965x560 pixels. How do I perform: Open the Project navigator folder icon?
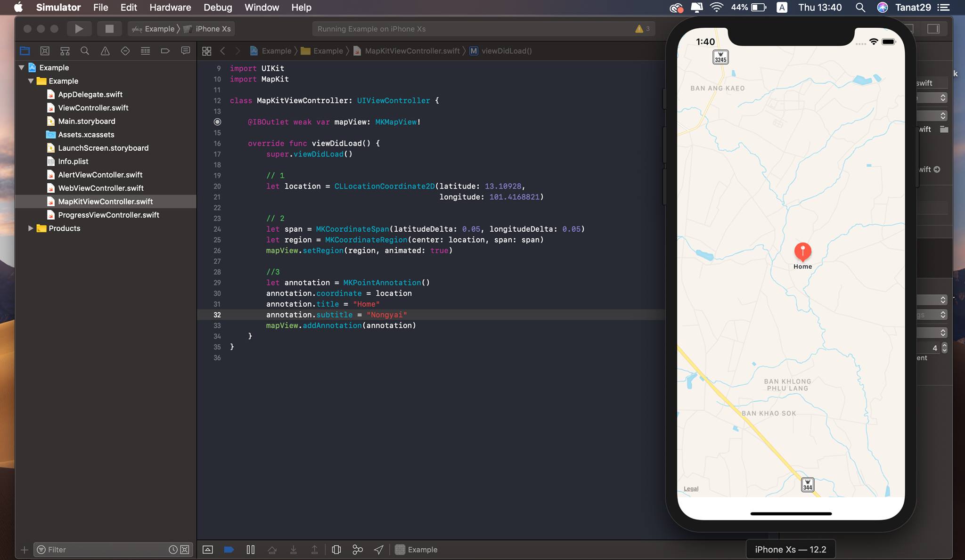pos(25,51)
